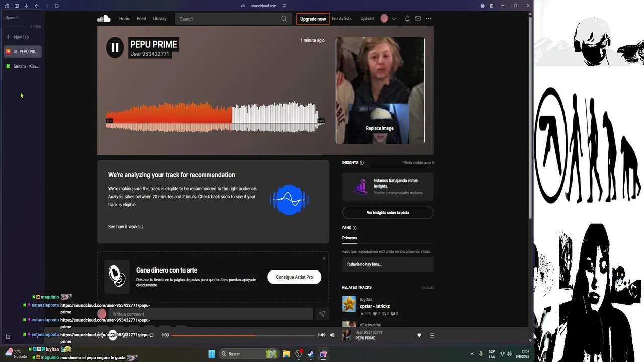Click the User 953432771 artist name under the title
The image size is (644, 362).
pyautogui.click(x=149, y=54)
